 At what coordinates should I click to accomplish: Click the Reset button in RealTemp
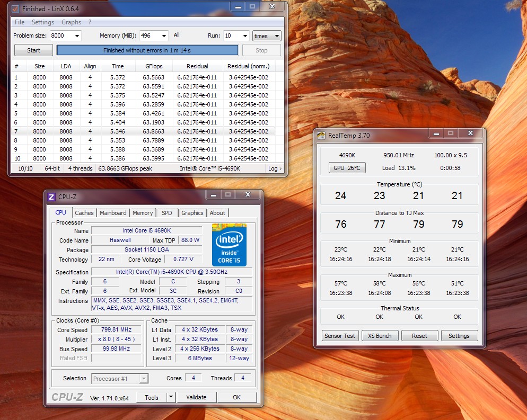point(419,336)
